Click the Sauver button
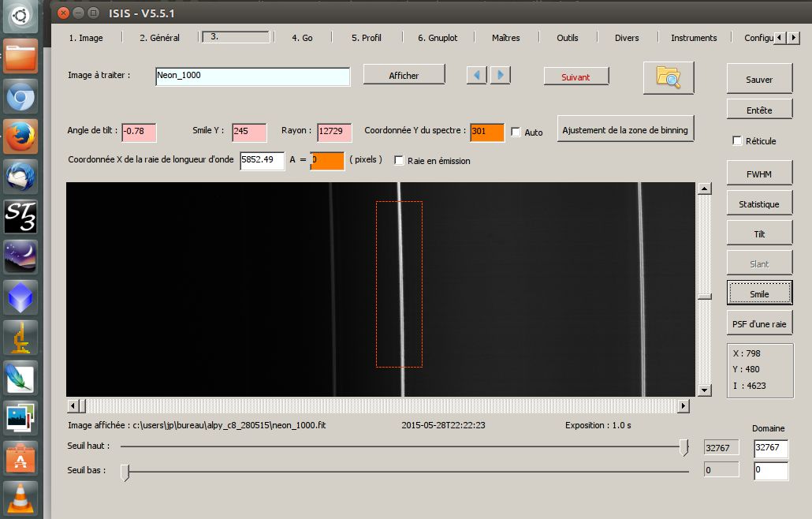The image size is (812, 519). (759, 79)
